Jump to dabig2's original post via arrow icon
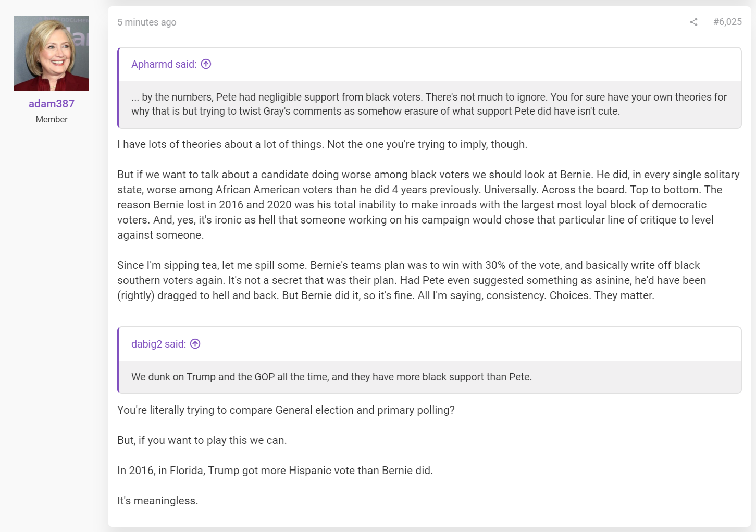The width and height of the screenshot is (756, 532). (195, 344)
